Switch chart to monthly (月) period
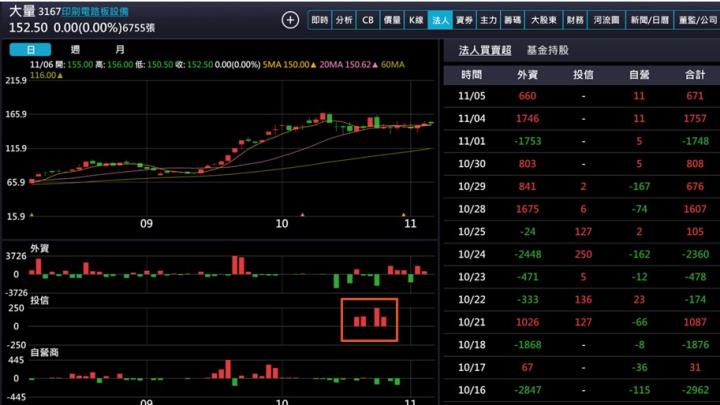 (x=120, y=49)
